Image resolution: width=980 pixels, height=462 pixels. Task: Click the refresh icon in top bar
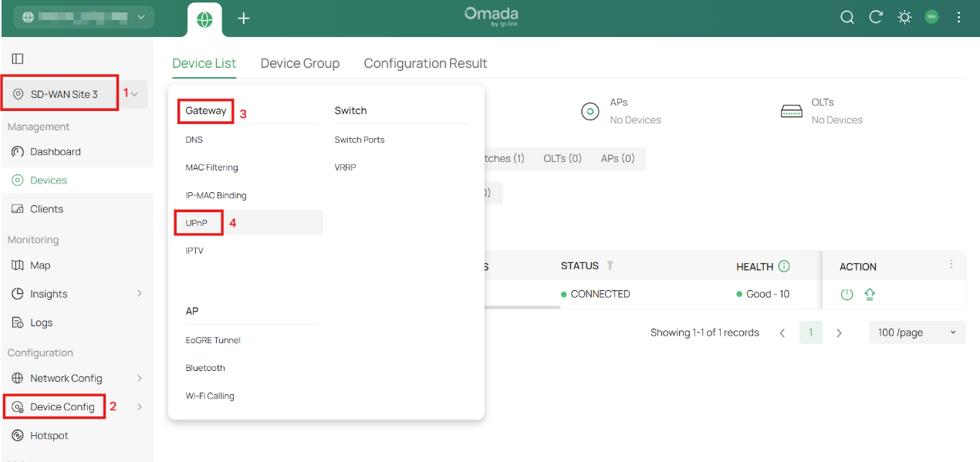point(876,17)
